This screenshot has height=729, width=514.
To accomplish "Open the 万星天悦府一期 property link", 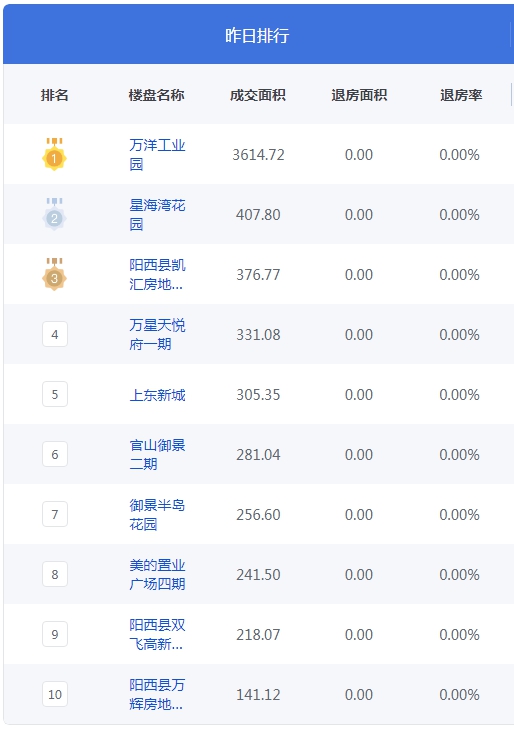I will pos(157,334).
